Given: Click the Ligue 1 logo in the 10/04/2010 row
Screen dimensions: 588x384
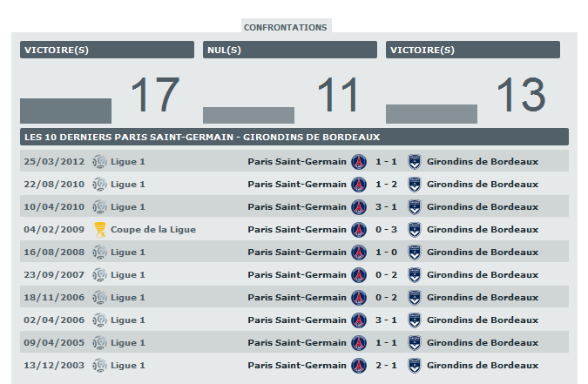Looking at the screenshot, I should 100,206.
